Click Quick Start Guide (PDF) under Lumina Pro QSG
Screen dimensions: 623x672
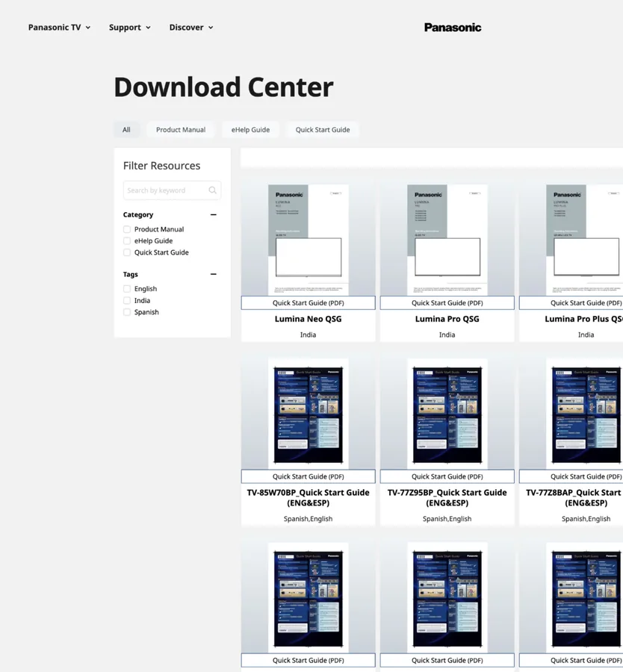(x=447, y=303)
